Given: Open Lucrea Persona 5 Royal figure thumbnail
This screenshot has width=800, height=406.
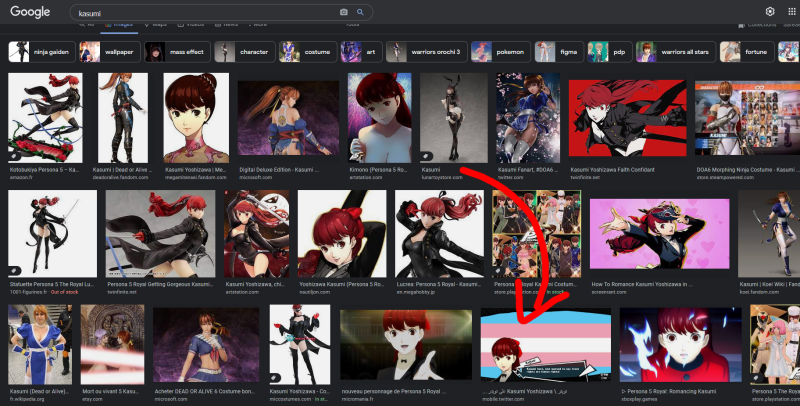Looking at the screenshot, I should point(439,234).
